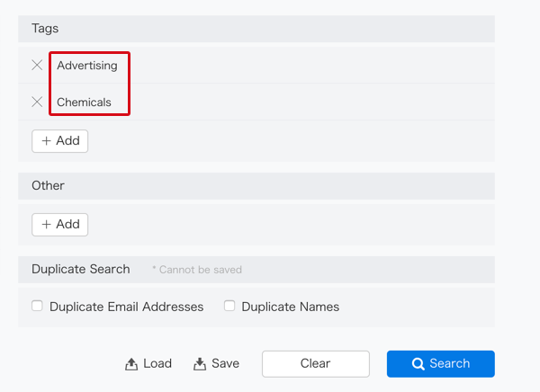540x392 pixels.
Task: Select the Chemicals tag entry
Action: [84, 102]
